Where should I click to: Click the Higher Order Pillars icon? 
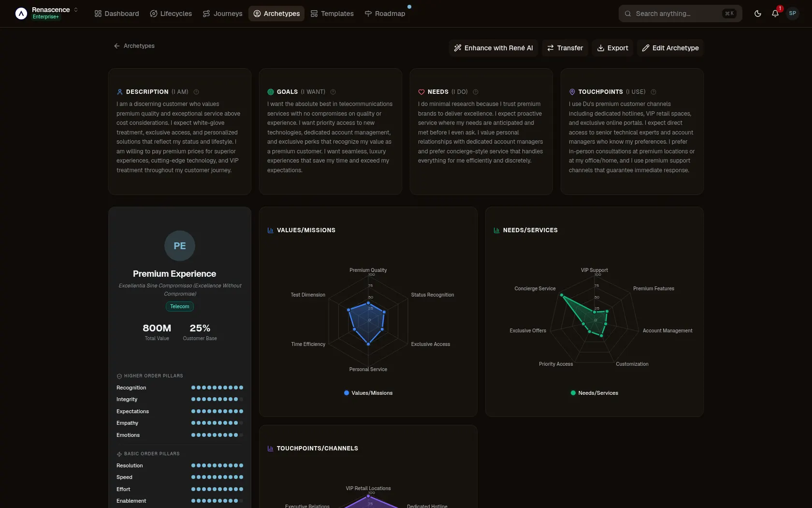click(119, 376)
